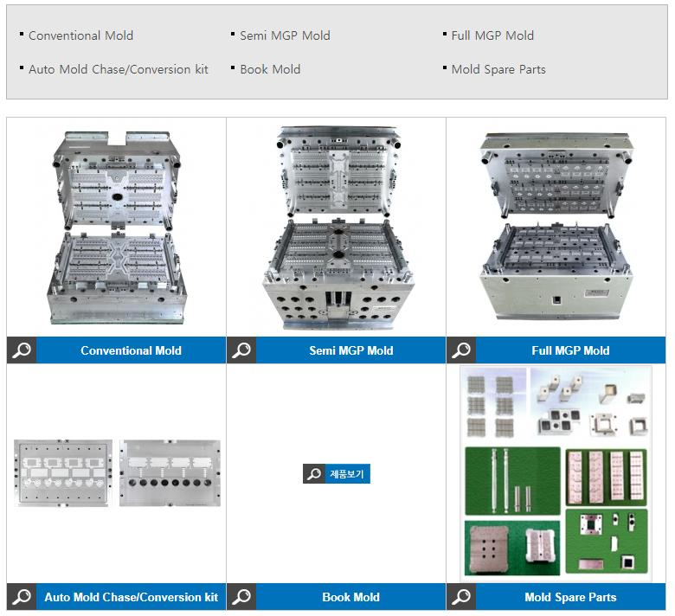View the Auto Mold Chase kit photo
Screen dimensions: 675x616
(x=117, y=473)
